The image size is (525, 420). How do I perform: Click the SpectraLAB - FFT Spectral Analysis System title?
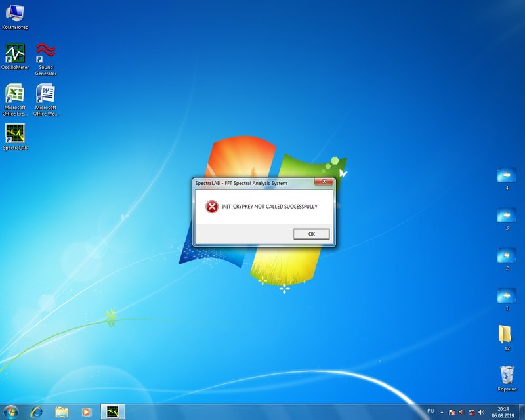(241, 183)
